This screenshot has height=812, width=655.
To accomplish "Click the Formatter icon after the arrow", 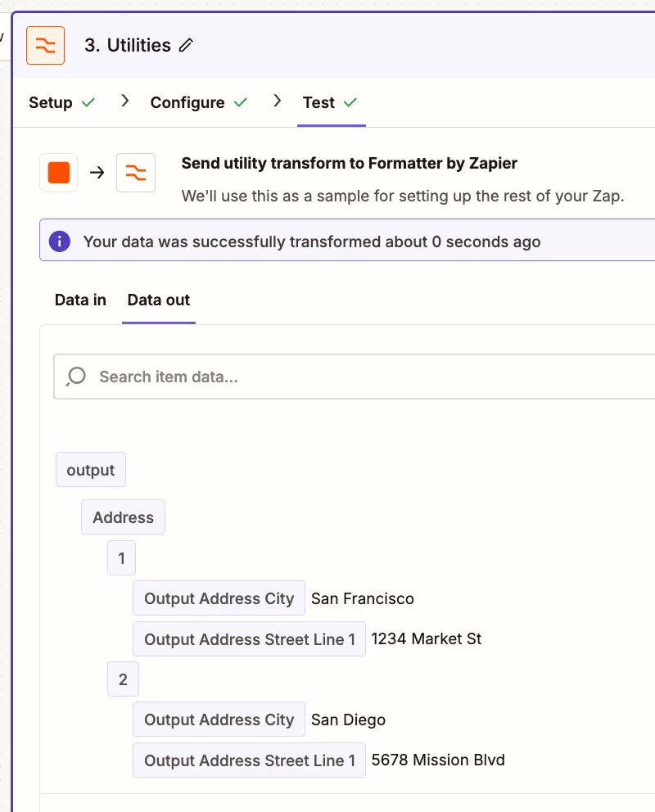I will pos(136,173).
